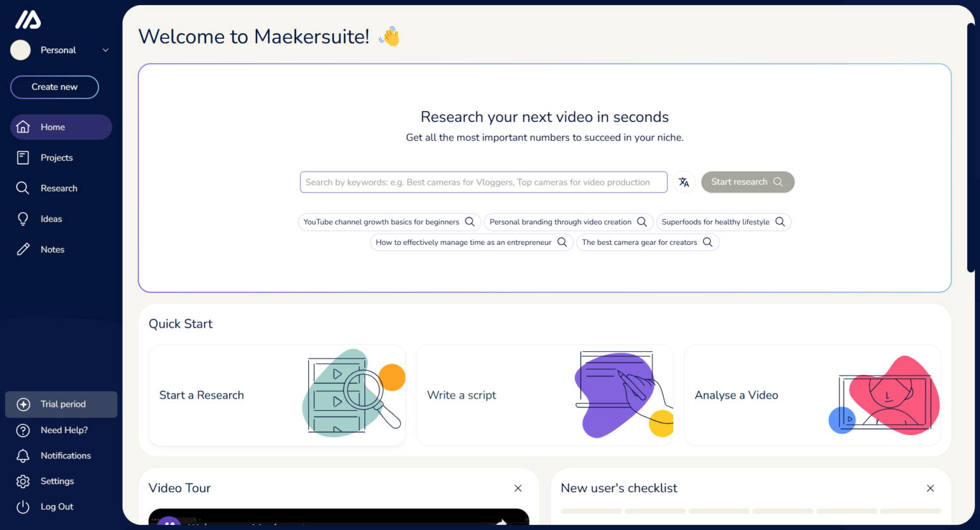This screenshot has height=530, width=980.
Task: Open Settings via the gear icon
Action: [x=23, y=482]
